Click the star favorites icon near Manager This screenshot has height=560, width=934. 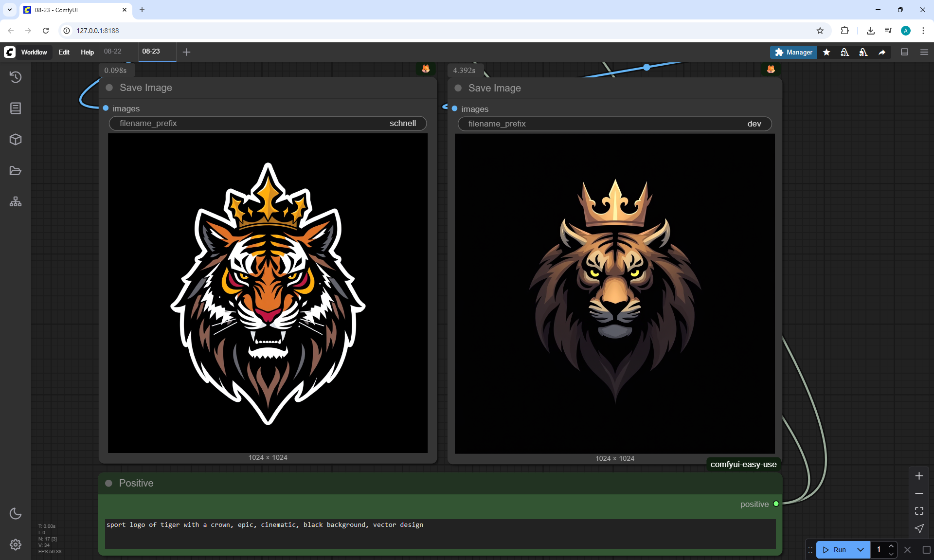[x=826, y=52]
